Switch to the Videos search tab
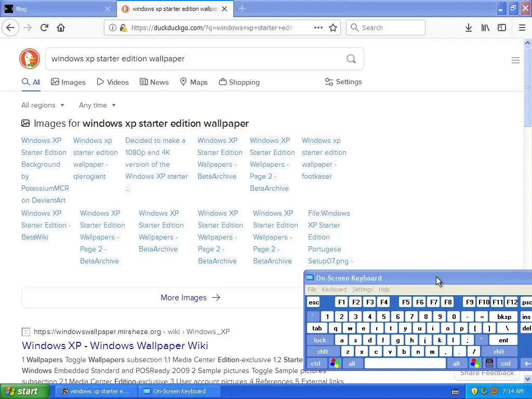 113,82
